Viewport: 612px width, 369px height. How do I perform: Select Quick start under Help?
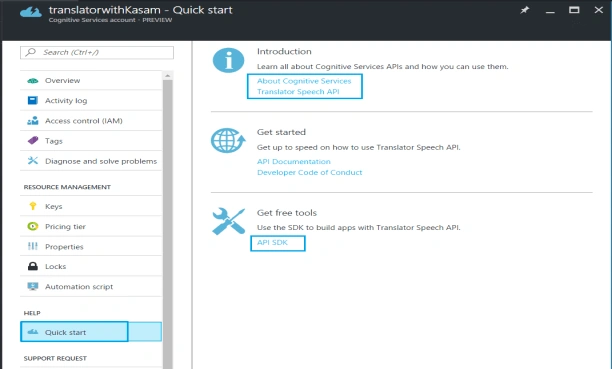point(91,332)
